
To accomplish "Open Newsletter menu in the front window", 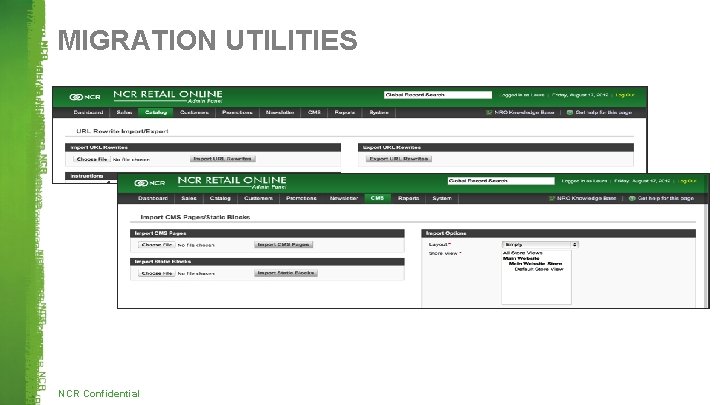I will 343,198.
